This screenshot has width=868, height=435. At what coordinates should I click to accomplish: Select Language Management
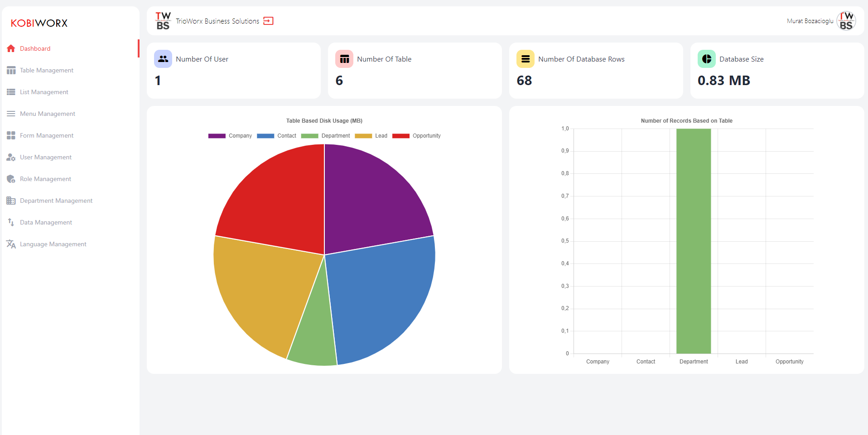coord(71,244)
